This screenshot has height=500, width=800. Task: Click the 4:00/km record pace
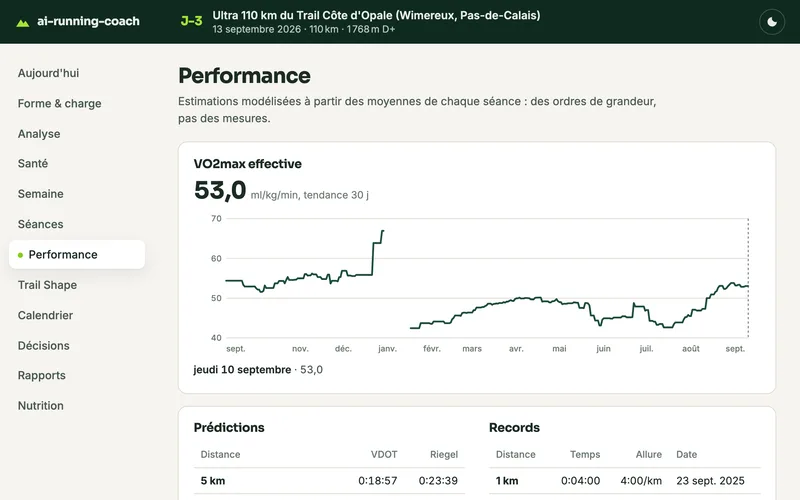pyautogui.click(x=641, y=481)
